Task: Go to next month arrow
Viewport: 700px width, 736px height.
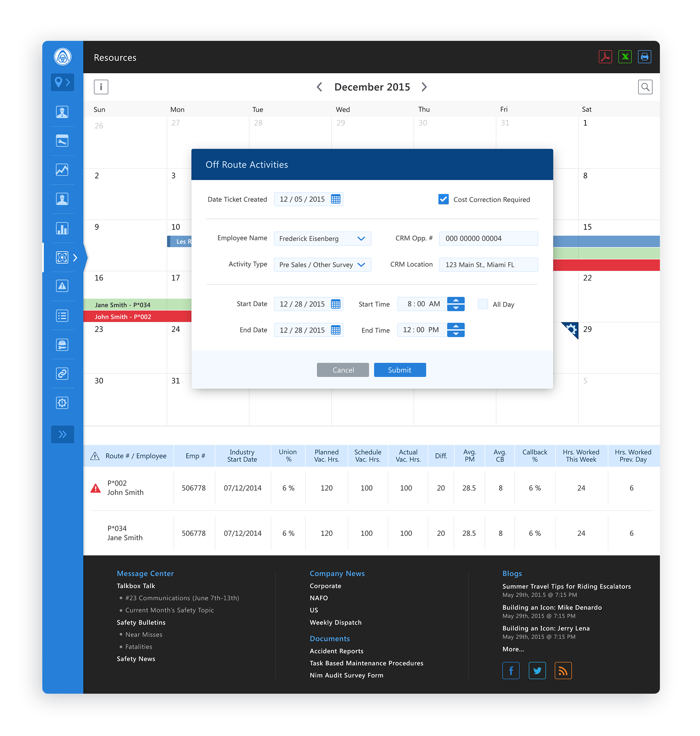Action: [x=424, y=87]
